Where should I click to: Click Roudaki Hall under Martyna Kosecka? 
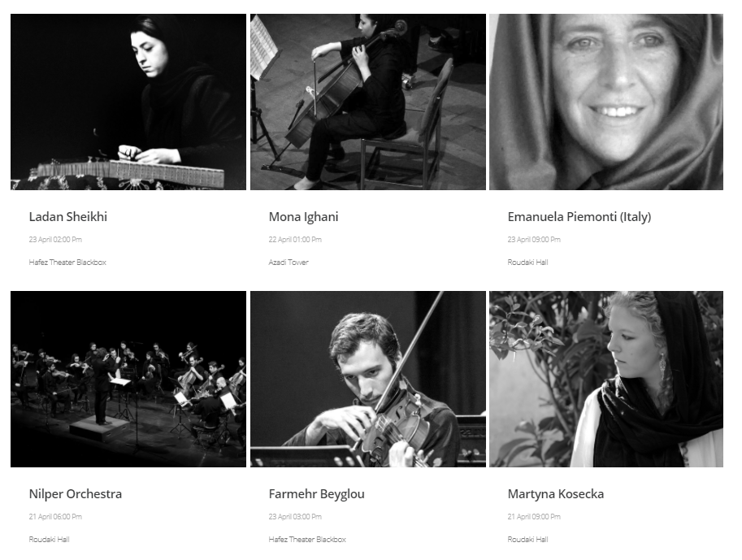[527, 539]
